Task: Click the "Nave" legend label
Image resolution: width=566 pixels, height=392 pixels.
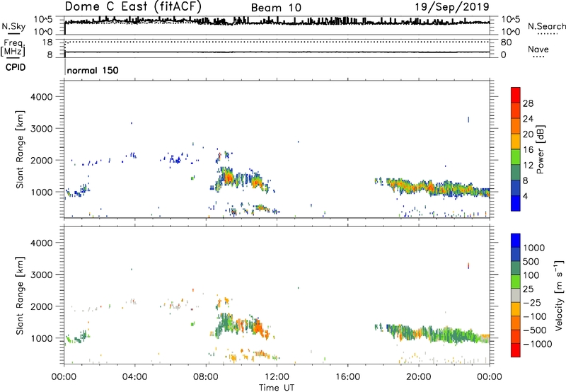Action: click(x=538, y=50)
